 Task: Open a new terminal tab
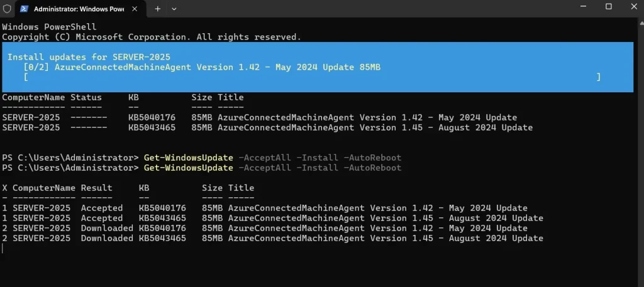tap(158, 9)
